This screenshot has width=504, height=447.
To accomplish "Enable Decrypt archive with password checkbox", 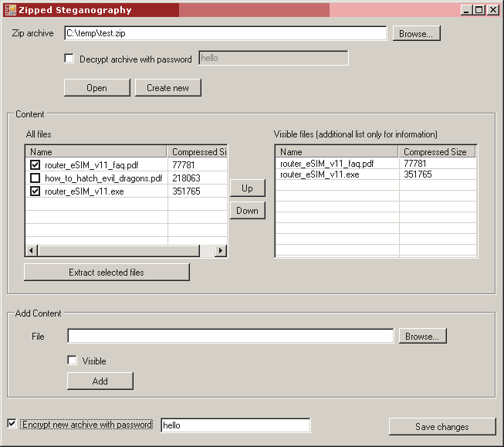I will 69,59.
